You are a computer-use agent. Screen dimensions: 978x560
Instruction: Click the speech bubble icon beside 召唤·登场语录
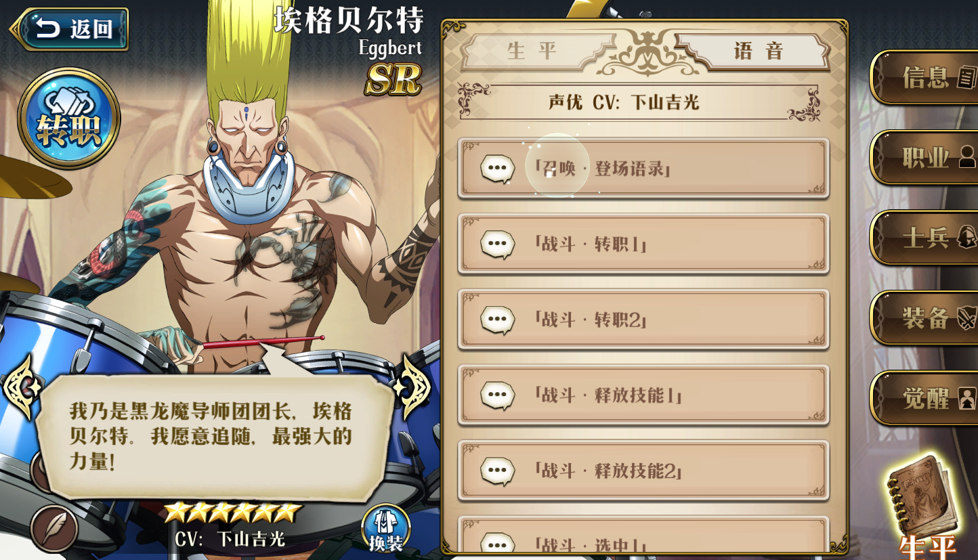pyautogui.click(x=498, y=168)
